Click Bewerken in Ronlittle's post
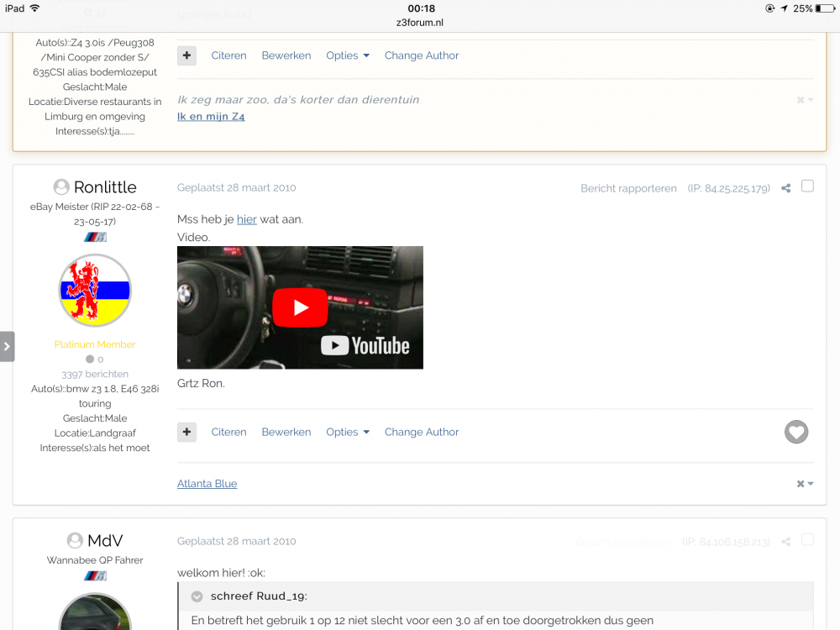This screenshot has width=840, height=630. (x=286, y=432)
